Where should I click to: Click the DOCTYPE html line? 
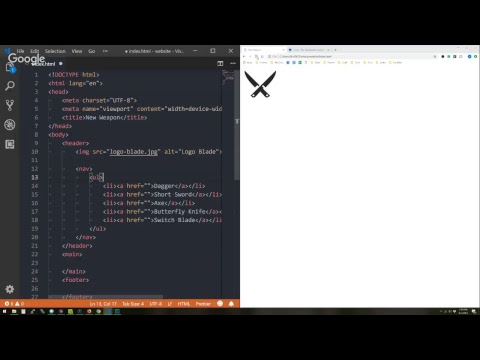pos(74,75)
